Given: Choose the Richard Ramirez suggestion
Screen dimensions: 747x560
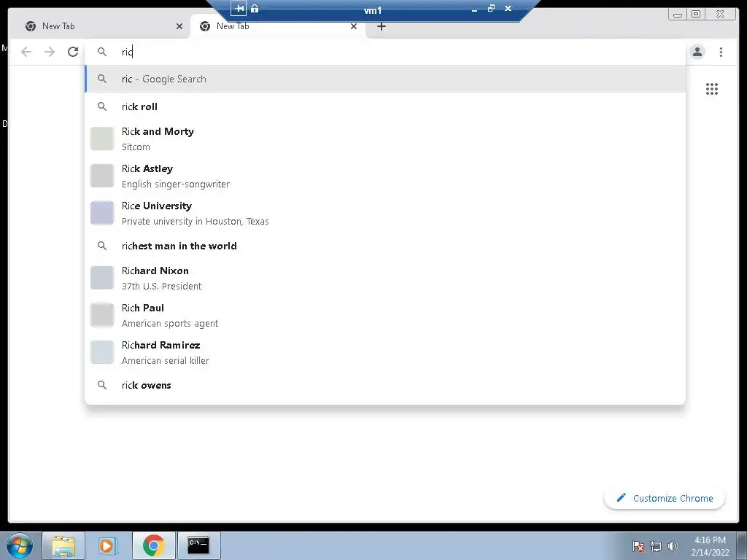Looking at the screenshot, I should point(385,352).
